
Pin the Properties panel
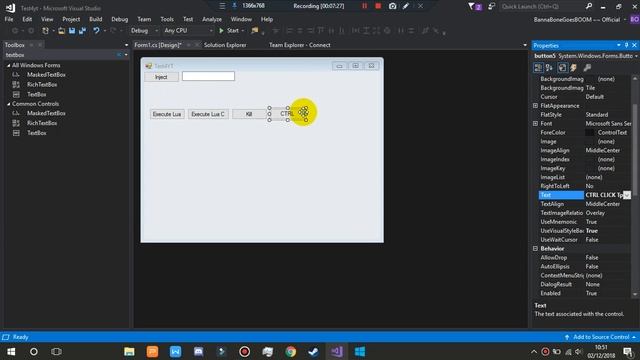pyautogui.click(x=627, y=45)
